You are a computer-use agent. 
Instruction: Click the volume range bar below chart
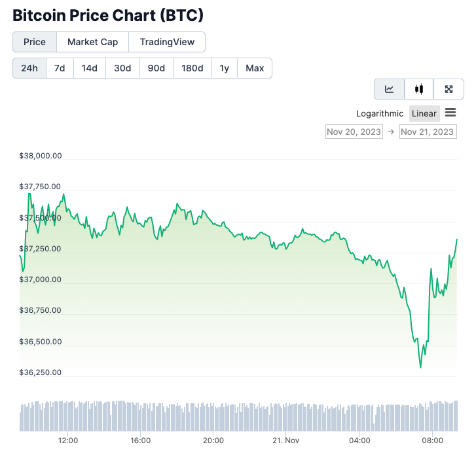click(x=239, y=416)
